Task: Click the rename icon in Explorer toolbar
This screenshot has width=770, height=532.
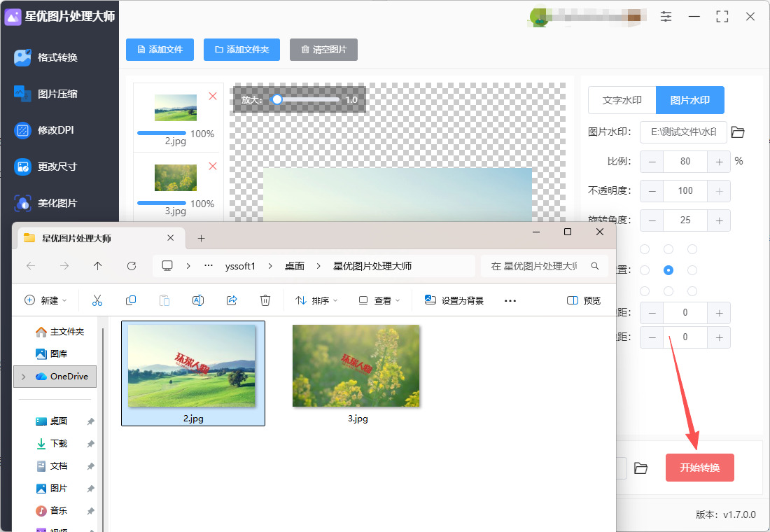Action: [x=198, y=300]
